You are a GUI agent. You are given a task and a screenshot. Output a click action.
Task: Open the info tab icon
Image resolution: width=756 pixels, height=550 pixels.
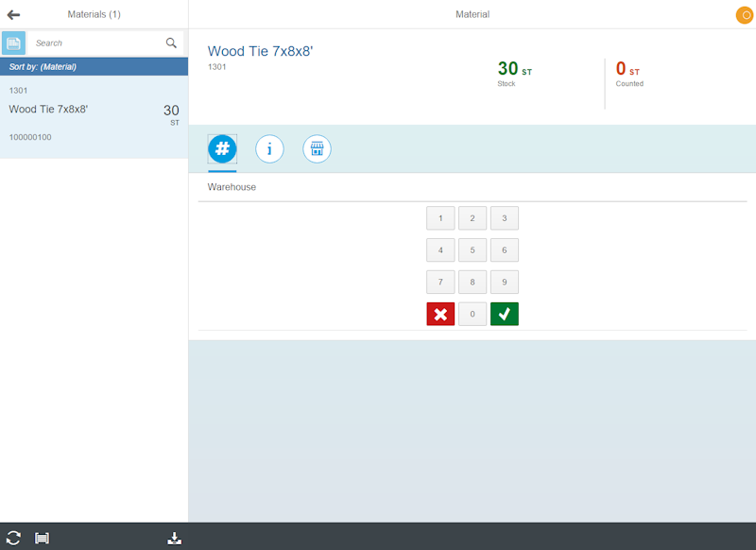click(x=269, y=148)
